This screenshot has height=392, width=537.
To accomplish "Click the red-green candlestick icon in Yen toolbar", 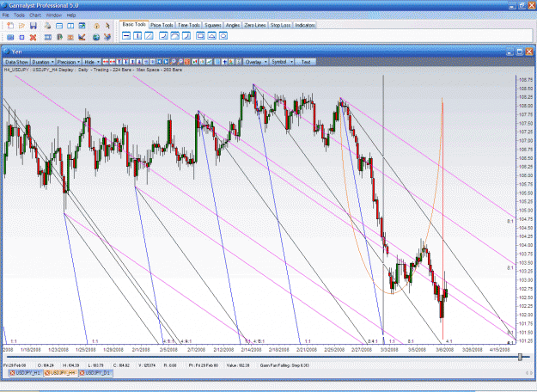I will 195,62.
